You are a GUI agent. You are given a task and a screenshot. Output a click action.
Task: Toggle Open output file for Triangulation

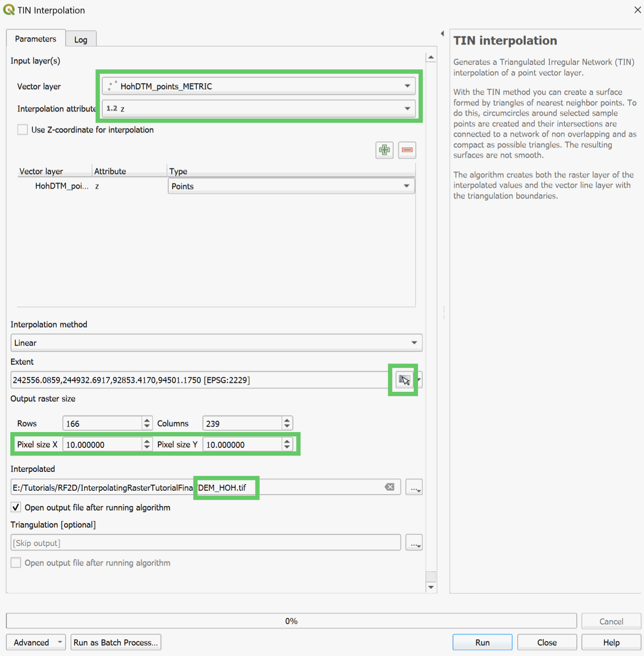click(x=16, y=563)
